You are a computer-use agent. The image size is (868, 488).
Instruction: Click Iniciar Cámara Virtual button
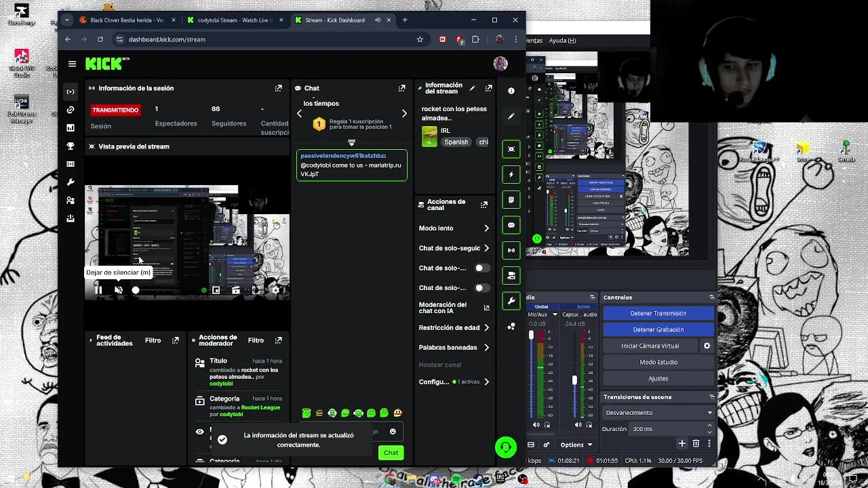(650, 346)
